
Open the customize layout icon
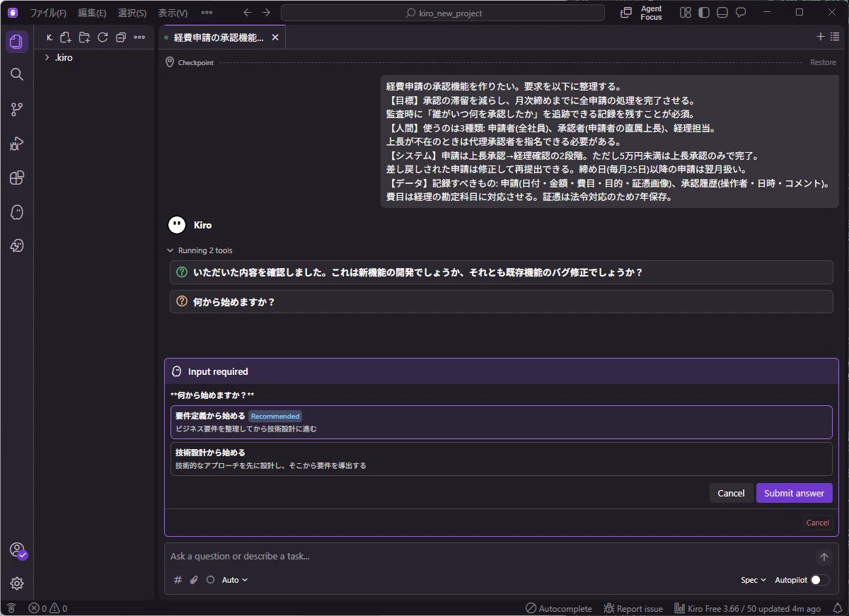click(685, 13)
